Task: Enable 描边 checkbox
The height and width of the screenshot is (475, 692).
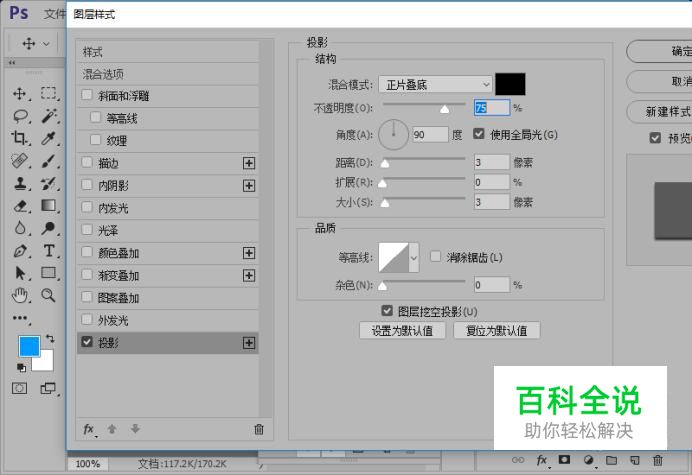Action: tap(87, 162)
